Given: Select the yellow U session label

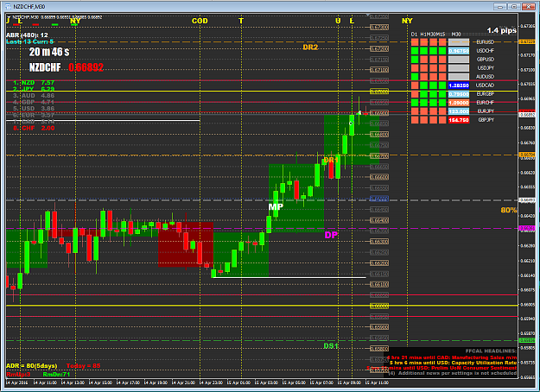Looking at the screenshot, I should tap(338, 21).
